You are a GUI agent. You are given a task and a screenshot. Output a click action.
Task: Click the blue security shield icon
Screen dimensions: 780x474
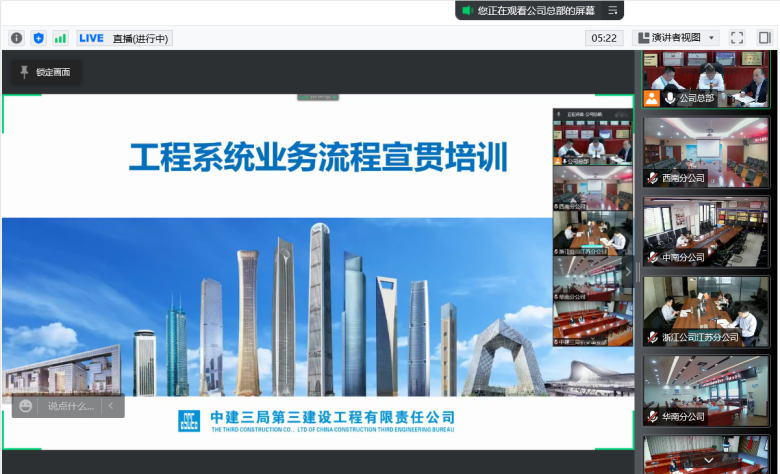coord(38,38)
